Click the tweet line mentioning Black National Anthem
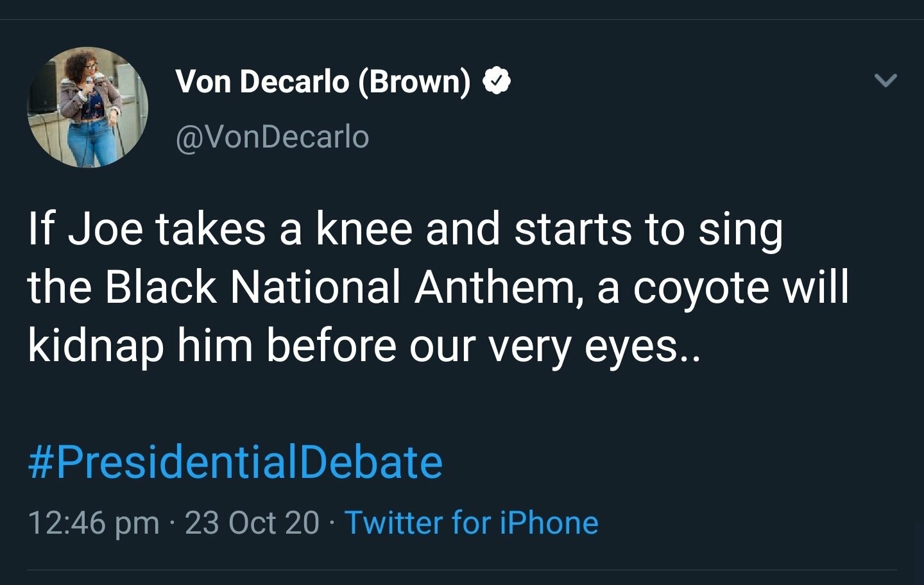The height and width of the screenshot is (585, 924). click(x=438, y=287)
